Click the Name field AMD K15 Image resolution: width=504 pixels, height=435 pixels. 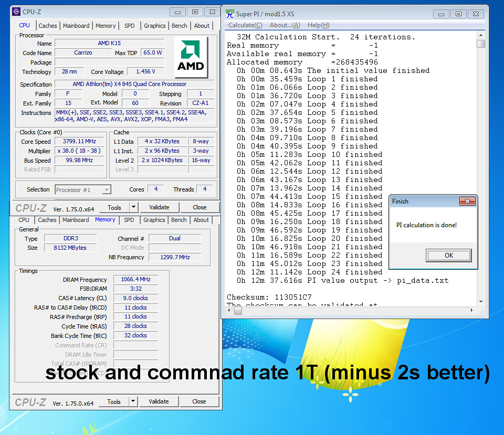coord(109,43)
